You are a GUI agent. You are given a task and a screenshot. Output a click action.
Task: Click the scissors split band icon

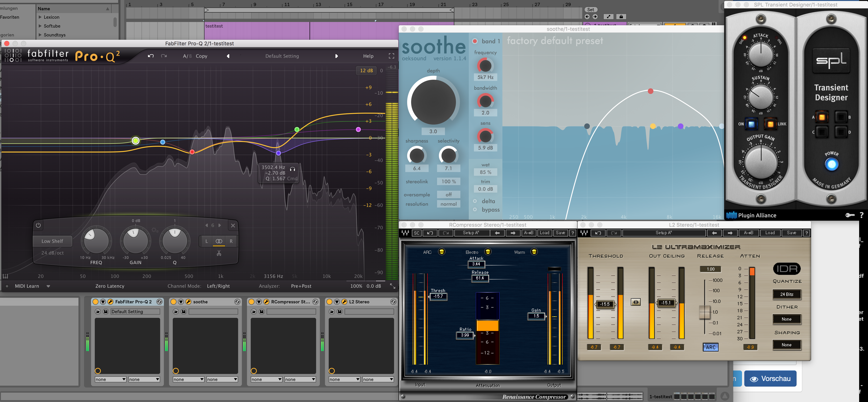(x=219, y=253)
